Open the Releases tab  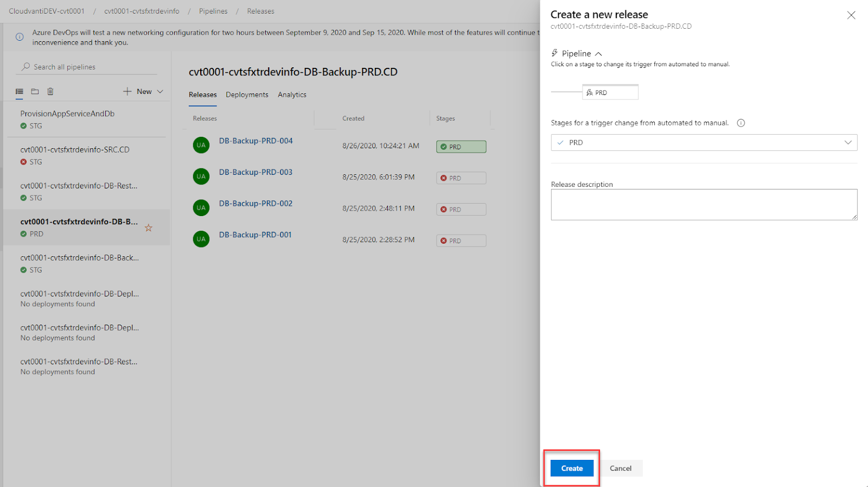(203, 94)
